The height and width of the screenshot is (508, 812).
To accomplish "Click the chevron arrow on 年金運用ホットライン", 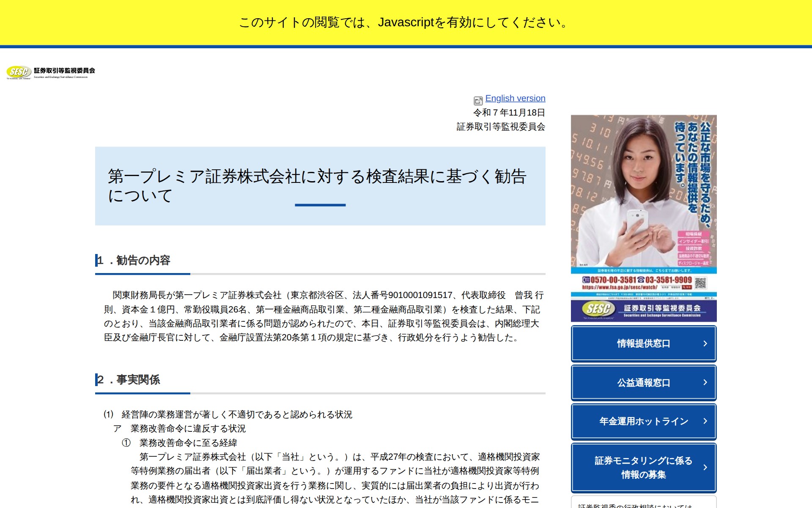I will (x=705, y=421).
